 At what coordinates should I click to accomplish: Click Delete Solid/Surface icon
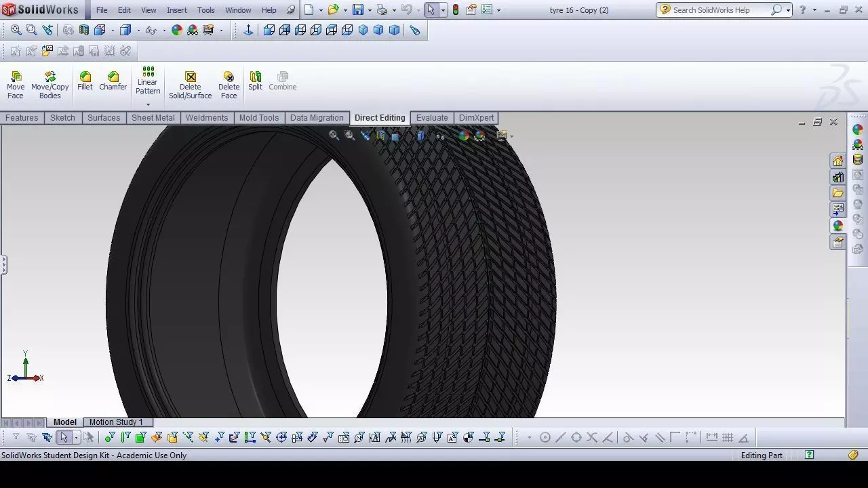tap(191, 85)
